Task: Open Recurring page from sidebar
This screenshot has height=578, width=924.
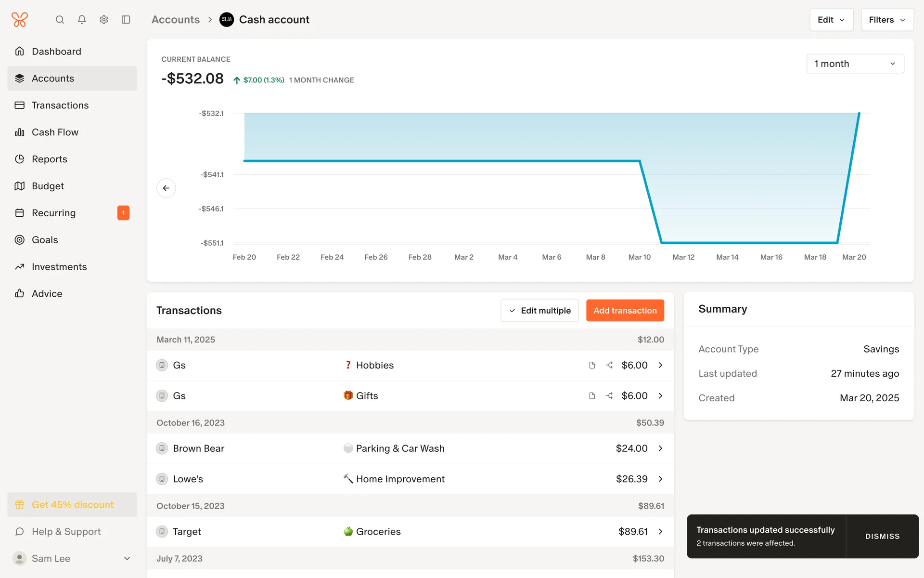Action: tap(53, 213)
